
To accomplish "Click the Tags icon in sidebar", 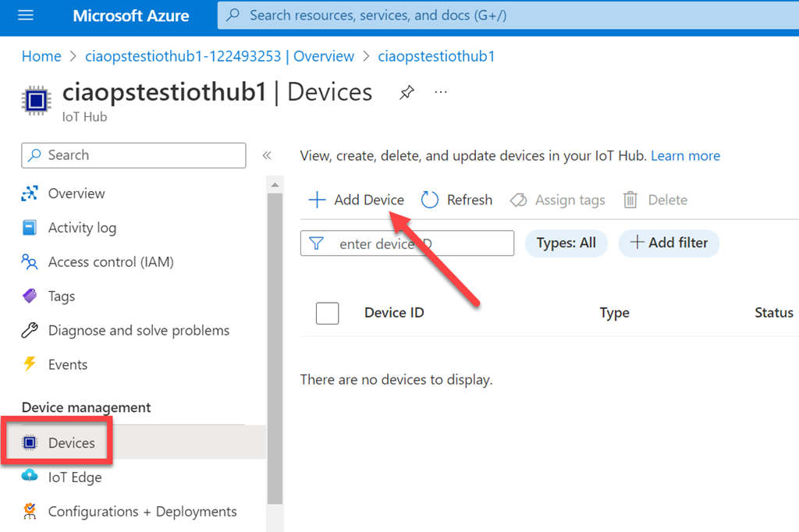I will click(x=30, y=296).
